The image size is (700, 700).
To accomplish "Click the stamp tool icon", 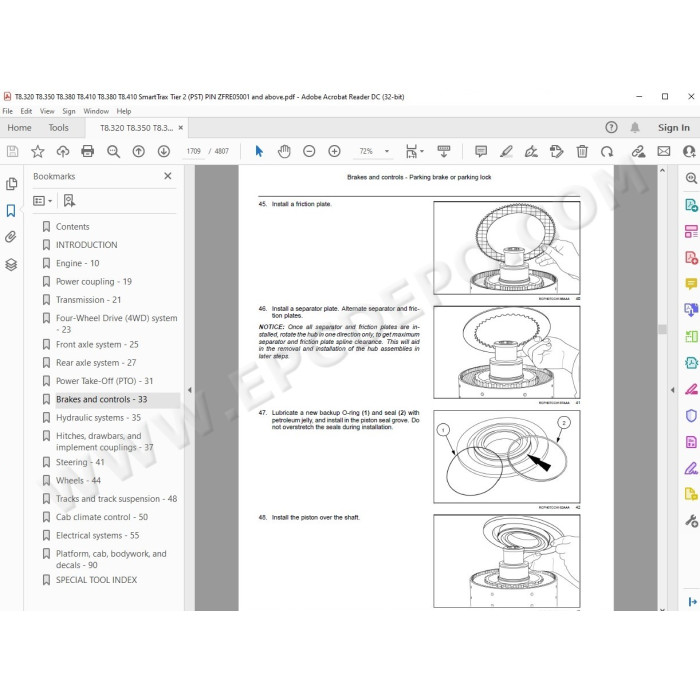I will click(x=556, y=151).
